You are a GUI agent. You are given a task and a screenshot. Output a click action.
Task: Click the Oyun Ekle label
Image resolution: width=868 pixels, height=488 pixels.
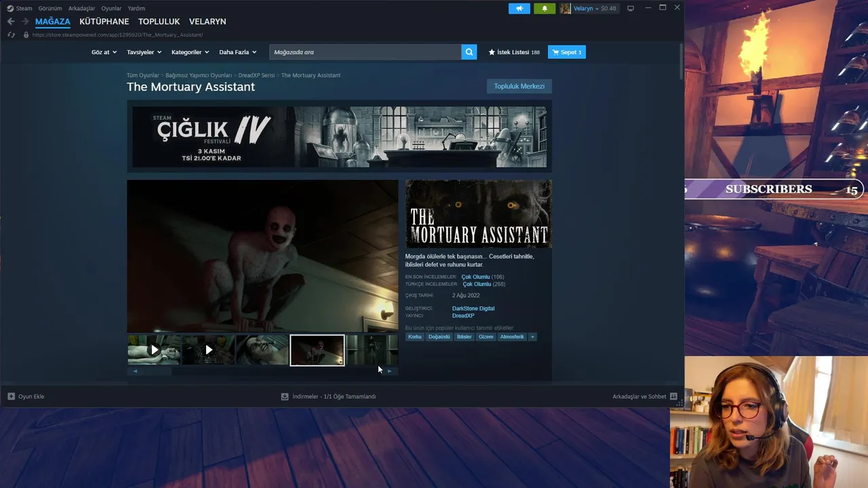(x=31, y=396)
